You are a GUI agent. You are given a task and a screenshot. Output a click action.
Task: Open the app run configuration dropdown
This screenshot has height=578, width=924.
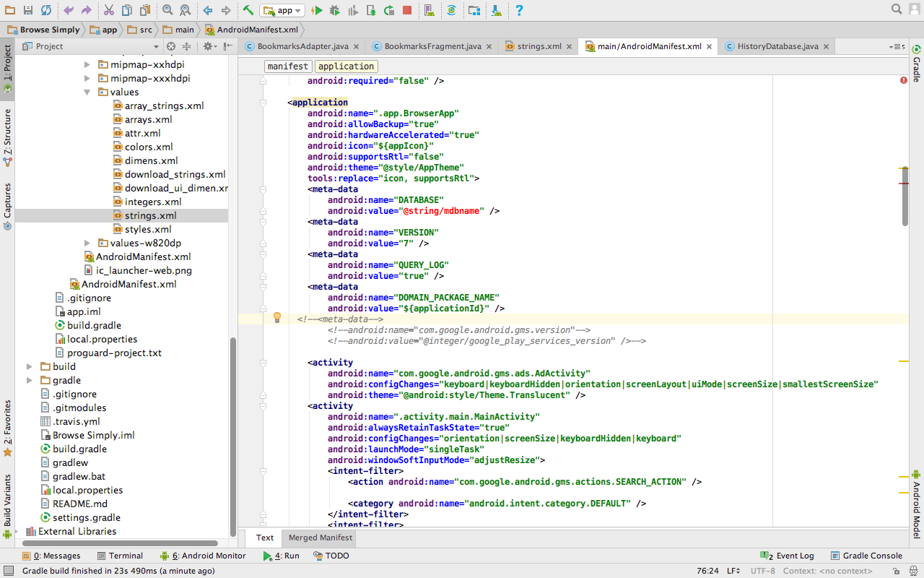[282, 10]
